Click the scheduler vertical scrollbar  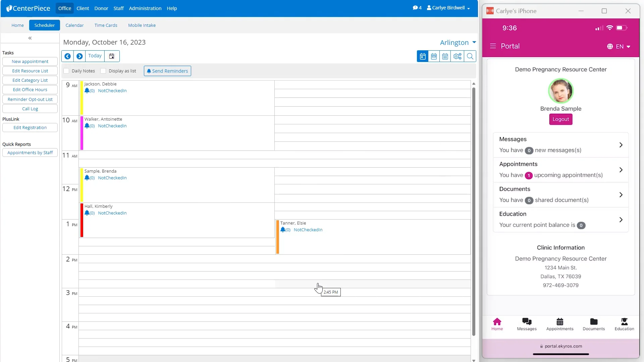(x=474, y=211)
